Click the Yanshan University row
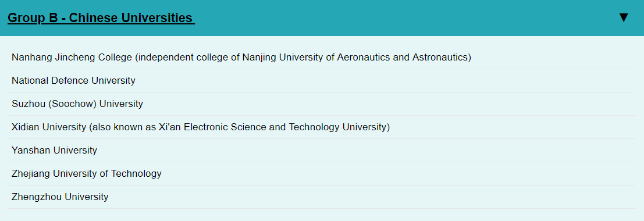The width and height of the screenshot is (644, 221). tap(321, 151)
